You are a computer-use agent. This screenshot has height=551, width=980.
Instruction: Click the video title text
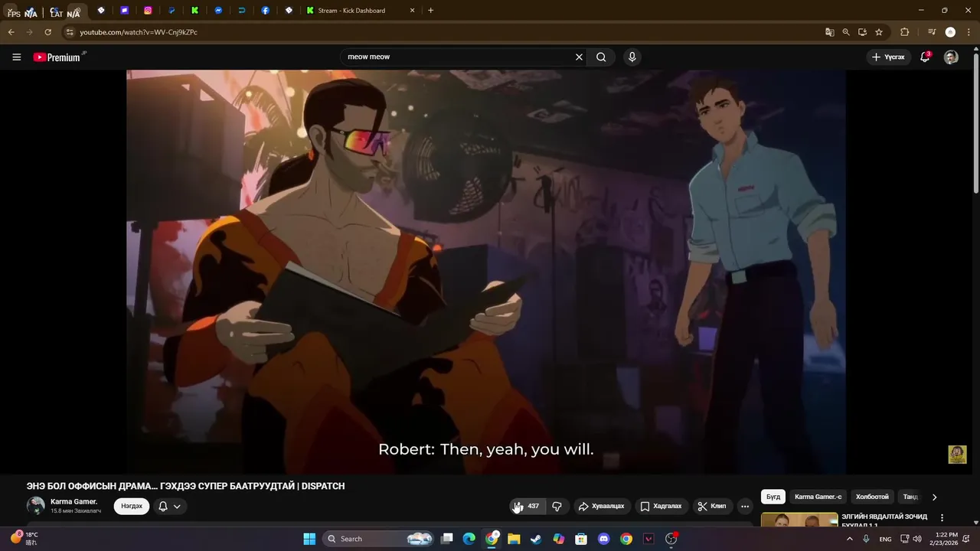tap(185, 486)
